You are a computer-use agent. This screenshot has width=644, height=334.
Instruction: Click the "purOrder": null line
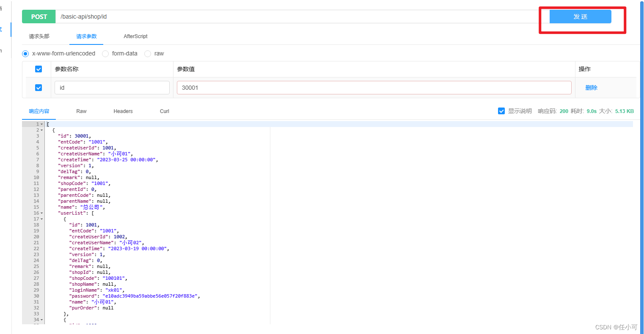point(91,308)
